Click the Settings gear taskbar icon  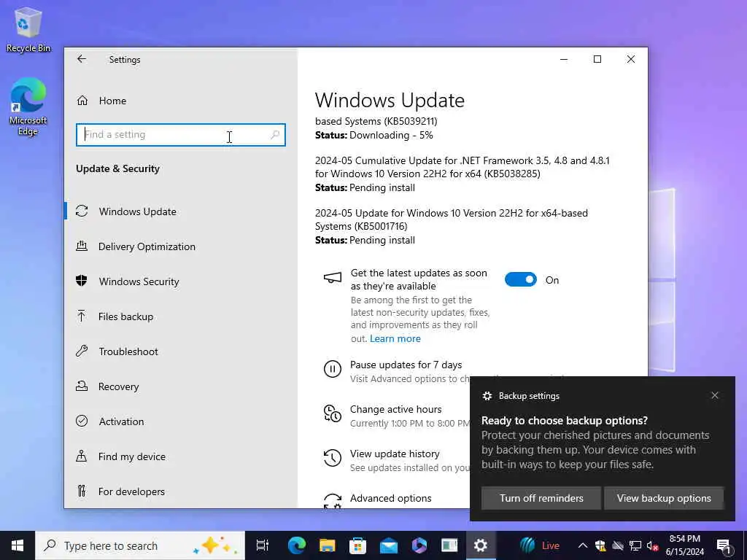[481, 545]
